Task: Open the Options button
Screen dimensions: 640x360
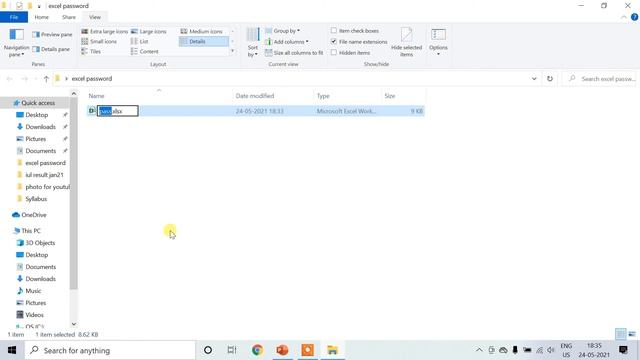Action: (x=438, y=42)
